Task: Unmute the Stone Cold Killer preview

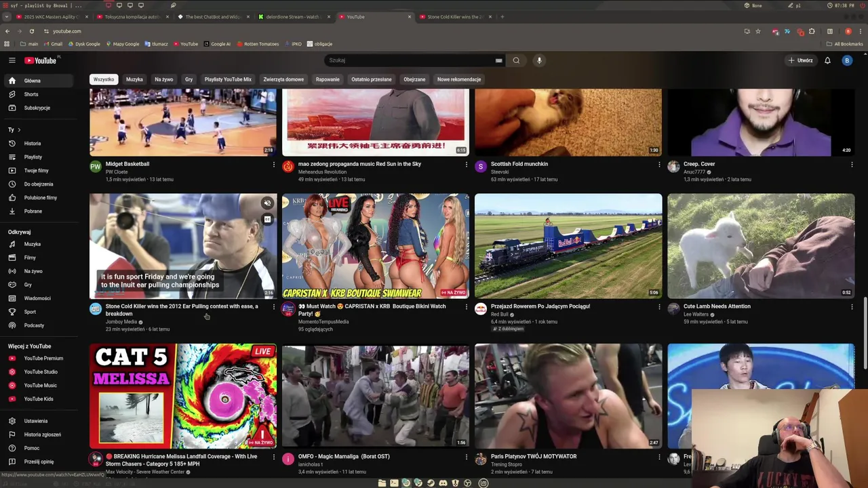Action: tap(267, 203)
